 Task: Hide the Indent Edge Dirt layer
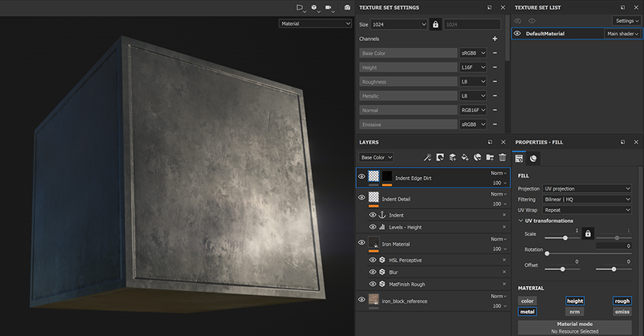[x=361, y=177]
